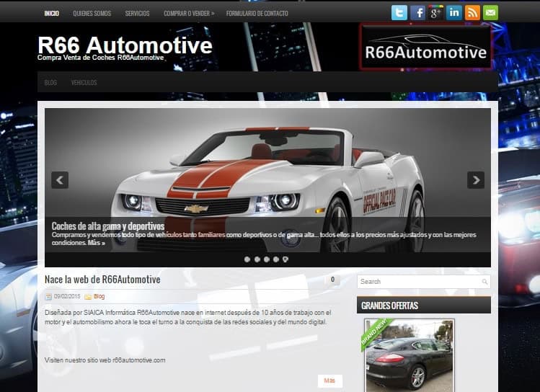Open the Twitter social icon
Image resolution: width=540 pixels, height=392 pixels.
point(399,13)
